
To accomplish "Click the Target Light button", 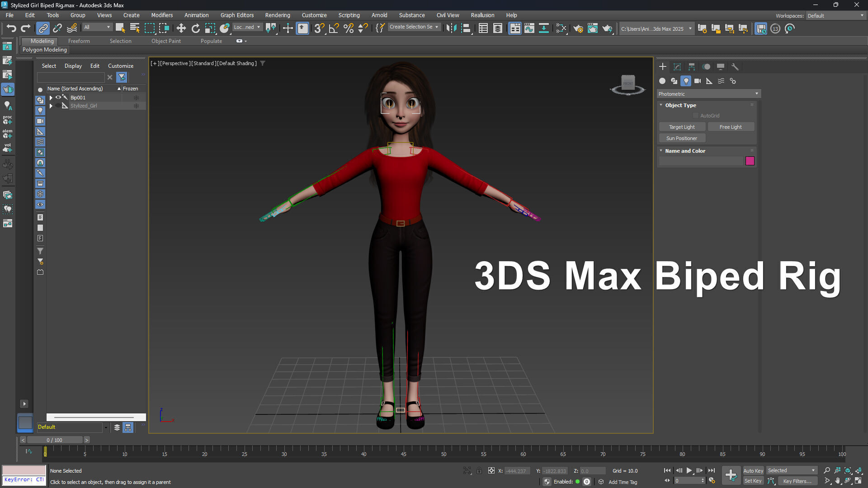I will [x=682, y=127].
